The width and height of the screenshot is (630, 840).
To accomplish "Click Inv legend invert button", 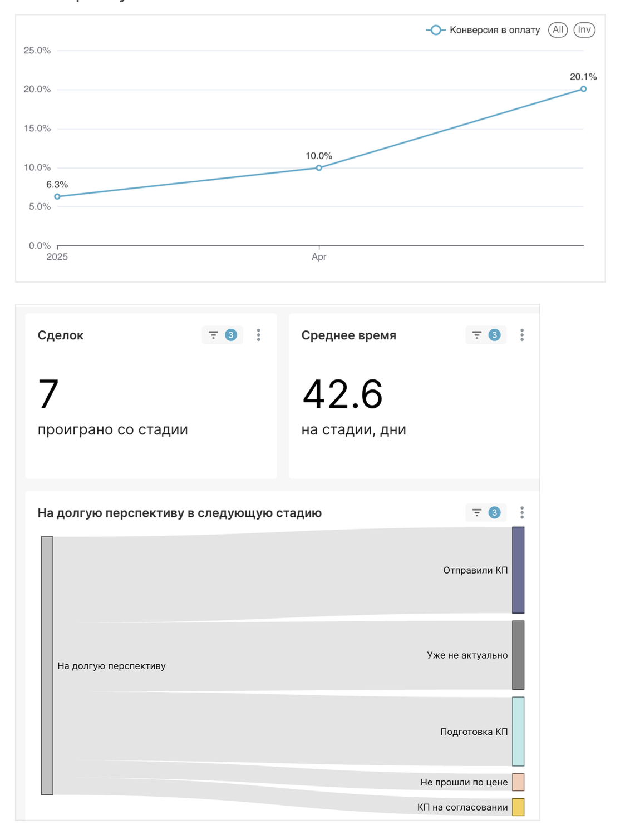I will [x=584, y=30].
